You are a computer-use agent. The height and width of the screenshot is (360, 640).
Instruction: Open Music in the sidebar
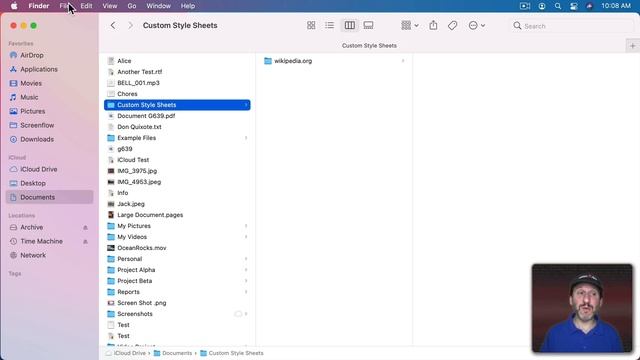click(29, 97)
